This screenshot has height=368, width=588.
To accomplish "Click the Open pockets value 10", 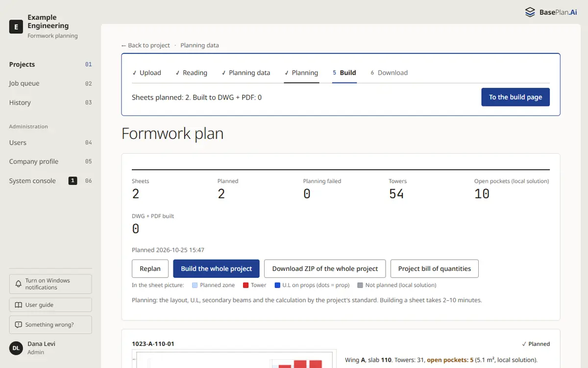I will (x=482, y=194).
